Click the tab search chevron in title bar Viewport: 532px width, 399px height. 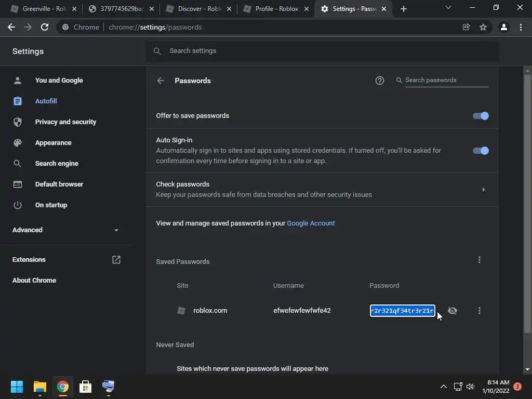[x=448, y=7]
